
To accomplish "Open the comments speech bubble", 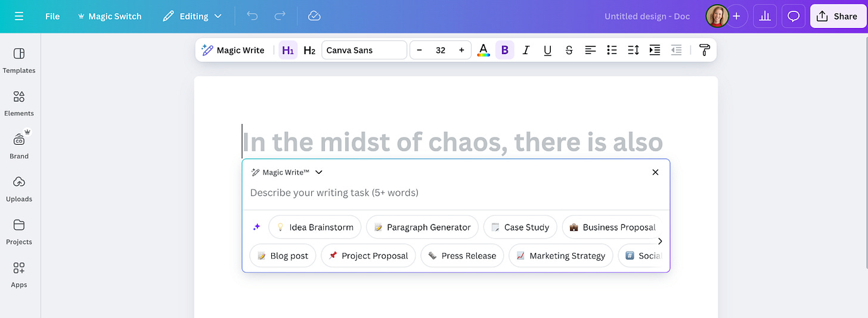I will point(793,16).
